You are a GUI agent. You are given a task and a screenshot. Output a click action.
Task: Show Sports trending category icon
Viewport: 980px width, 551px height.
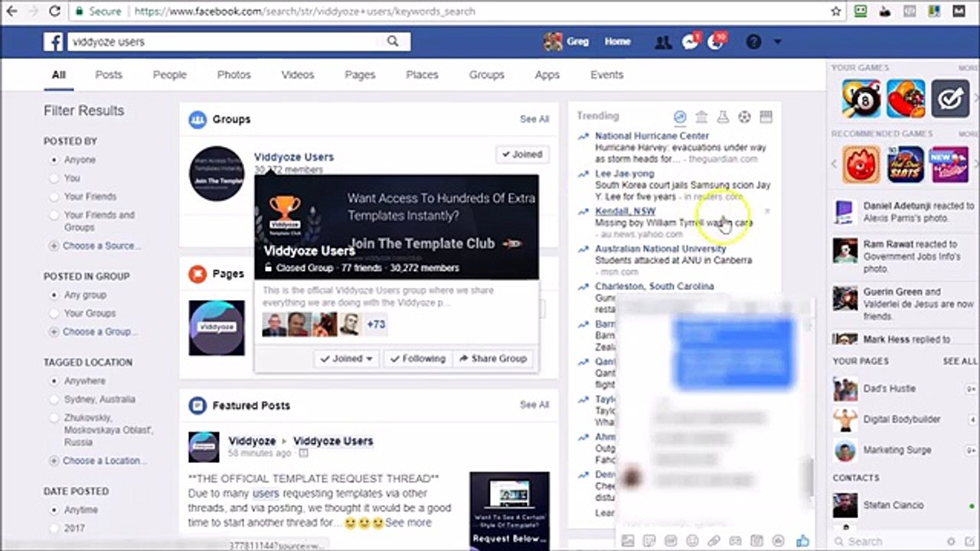(x=744, y=116)
